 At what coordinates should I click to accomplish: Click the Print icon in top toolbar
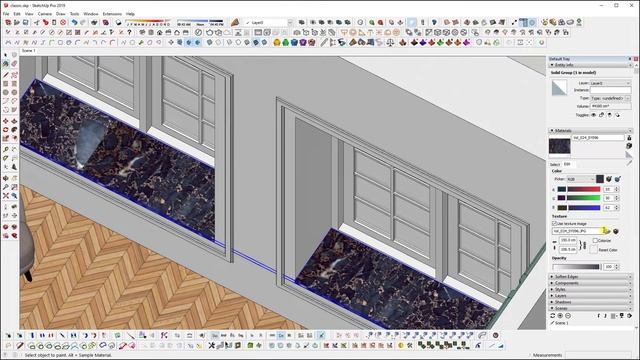coord(94,22)
